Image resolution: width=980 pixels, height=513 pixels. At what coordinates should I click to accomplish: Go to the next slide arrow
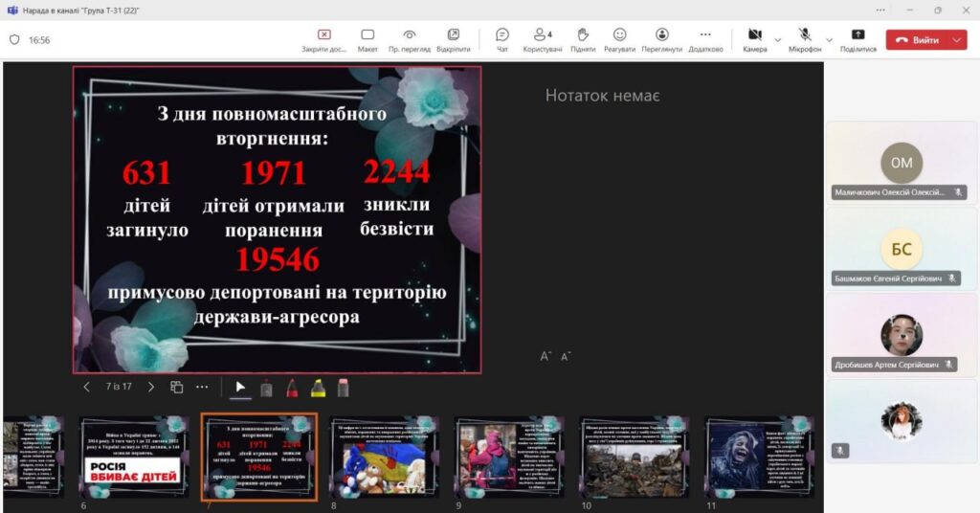pyautogui.click(x=147, y=388)
